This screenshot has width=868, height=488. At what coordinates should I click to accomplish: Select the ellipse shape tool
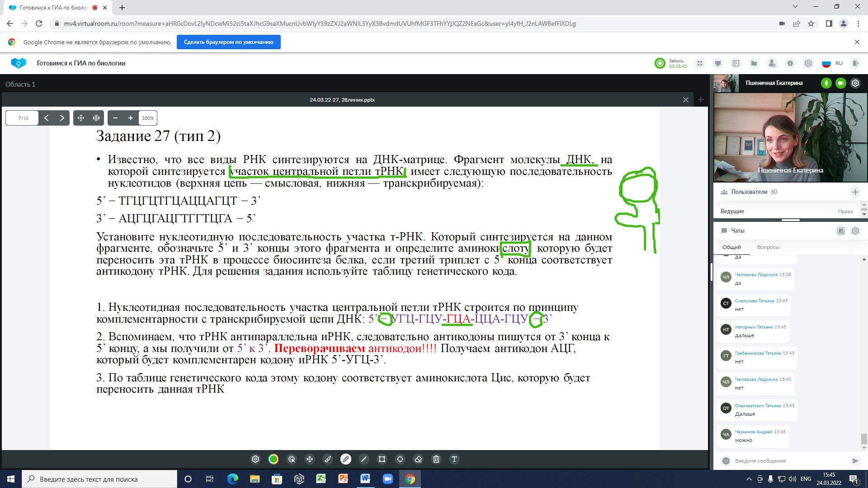coord(400,459)
